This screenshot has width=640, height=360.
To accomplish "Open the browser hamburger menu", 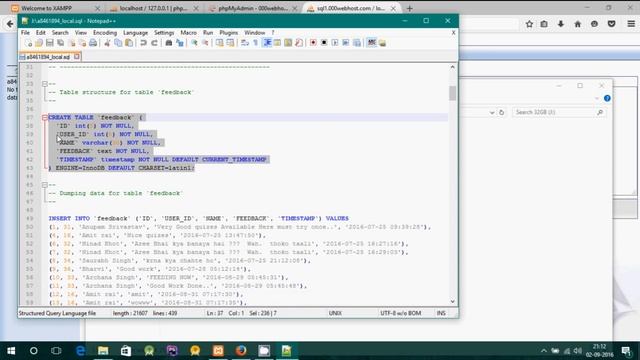I will 631,24.
